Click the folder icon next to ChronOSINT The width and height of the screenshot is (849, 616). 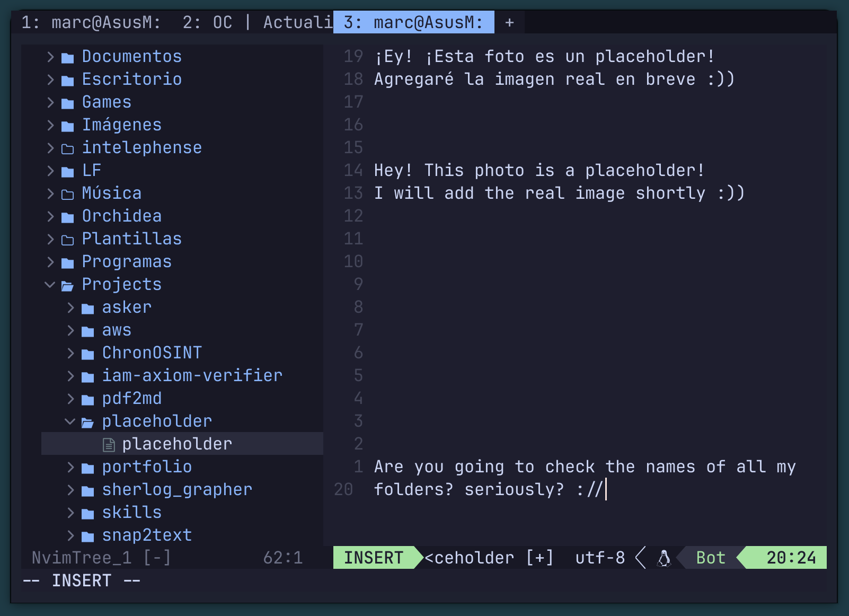[87, 353]
